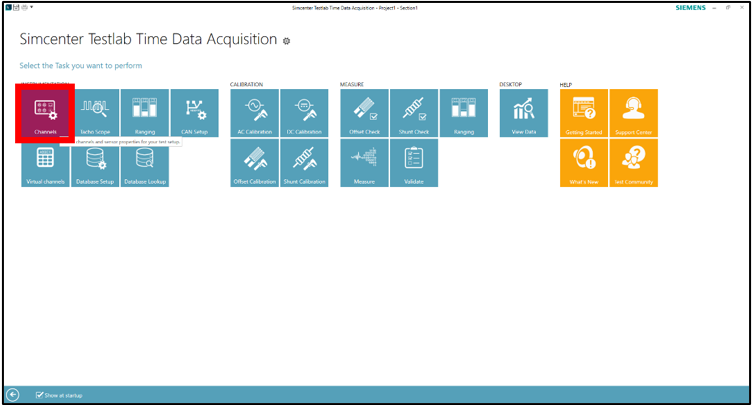Click the CALIBRATION section heading
This screenshot has height=405, width=752.
(247, 84)
